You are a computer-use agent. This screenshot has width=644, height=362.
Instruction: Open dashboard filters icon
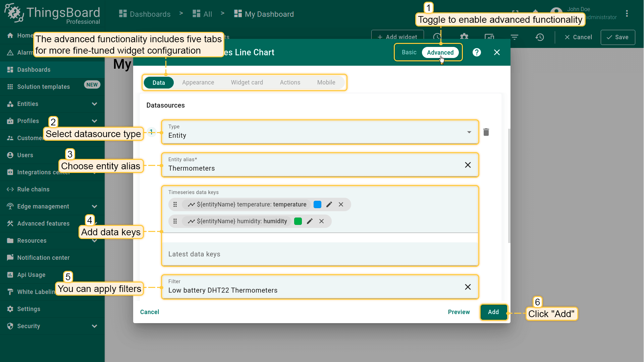(515, 37)
